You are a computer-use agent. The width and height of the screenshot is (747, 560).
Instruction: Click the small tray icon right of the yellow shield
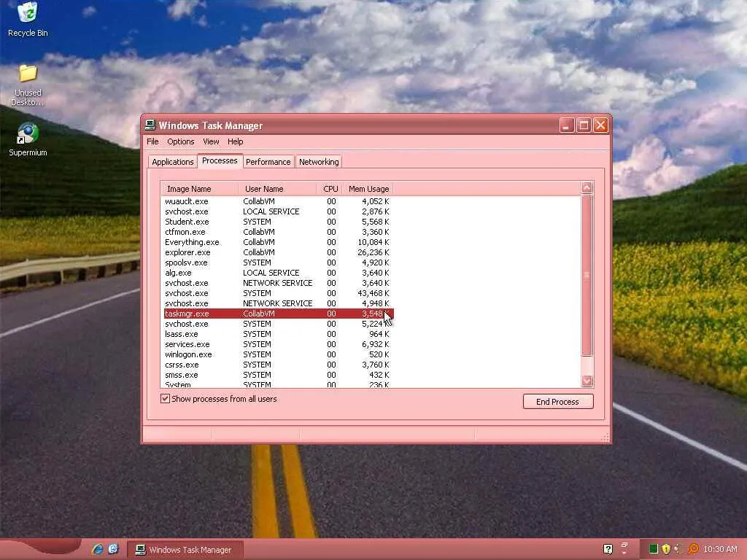coord(679,549)
